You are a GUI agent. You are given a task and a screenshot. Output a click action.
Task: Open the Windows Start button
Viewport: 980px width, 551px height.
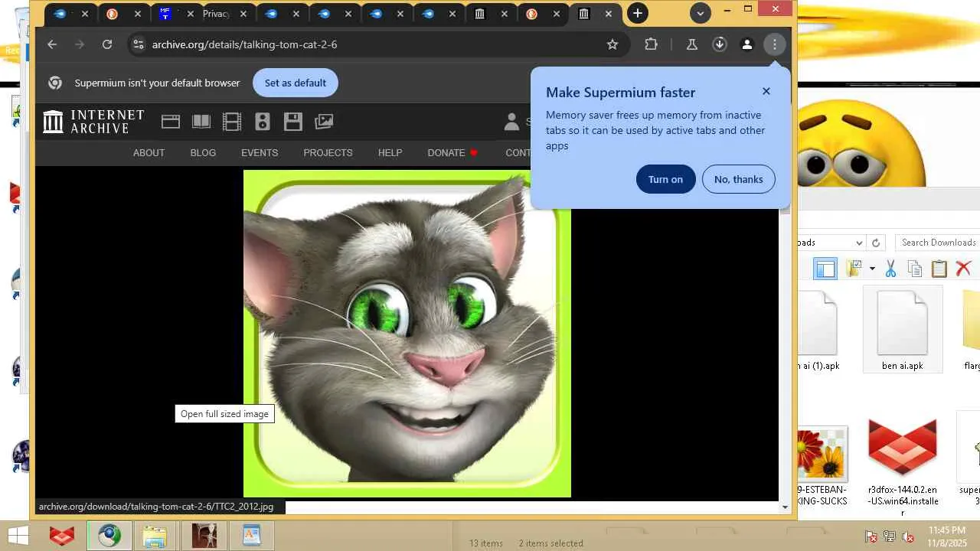18,536
